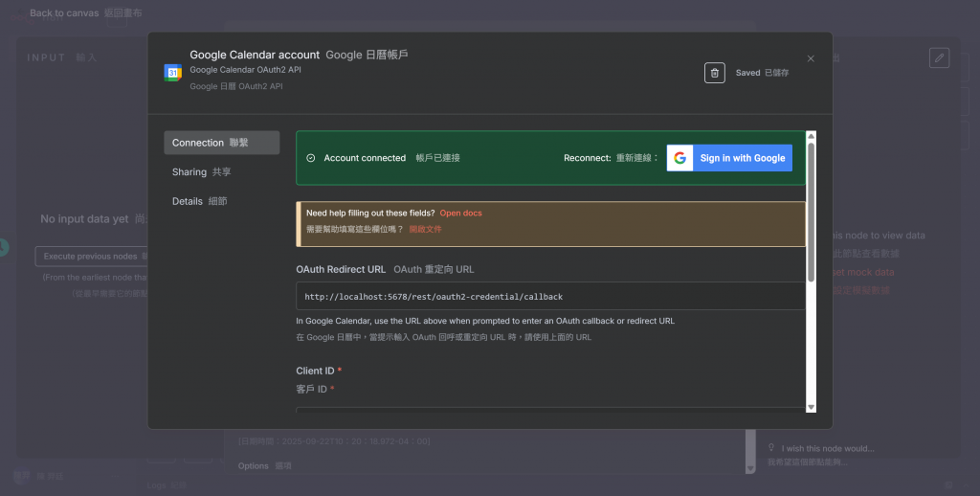Click the Google Calendar account title text
This screenshot has width=980, height=496.
(x=255, y=55)
